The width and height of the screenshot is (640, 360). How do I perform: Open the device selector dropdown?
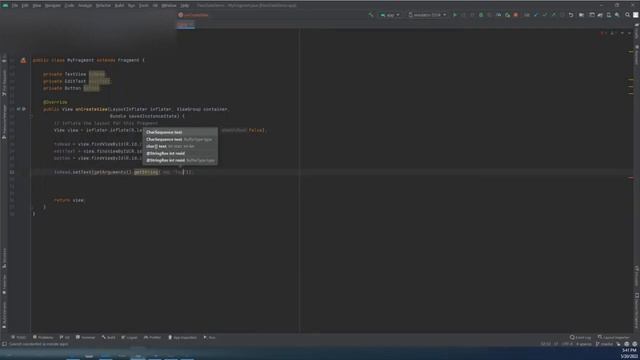point(427,15)
